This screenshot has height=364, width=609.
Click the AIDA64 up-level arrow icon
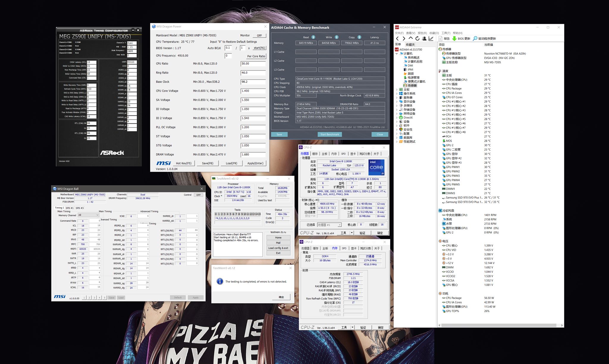tap(411, 38)
